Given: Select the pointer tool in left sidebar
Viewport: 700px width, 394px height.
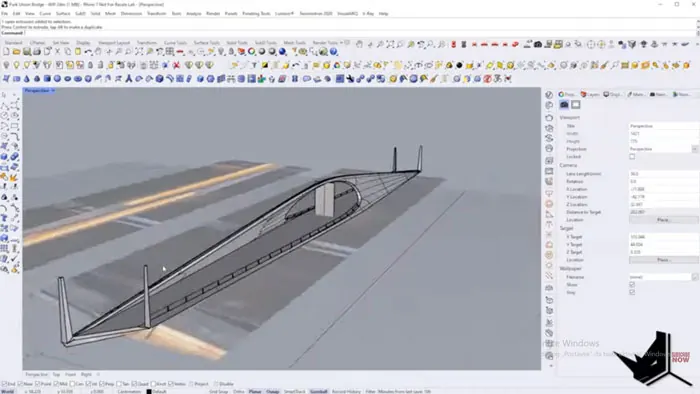Looking at the screenshot, I should point(4,95).
